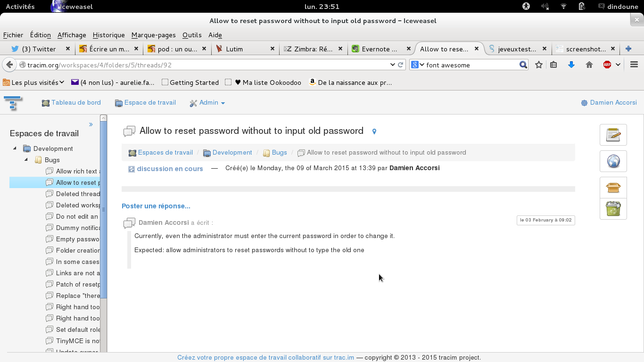Image resolution: width=644 pixels, height=362 pixels.
Task: Click the browser home icon
Action: (x=589, y=65)
